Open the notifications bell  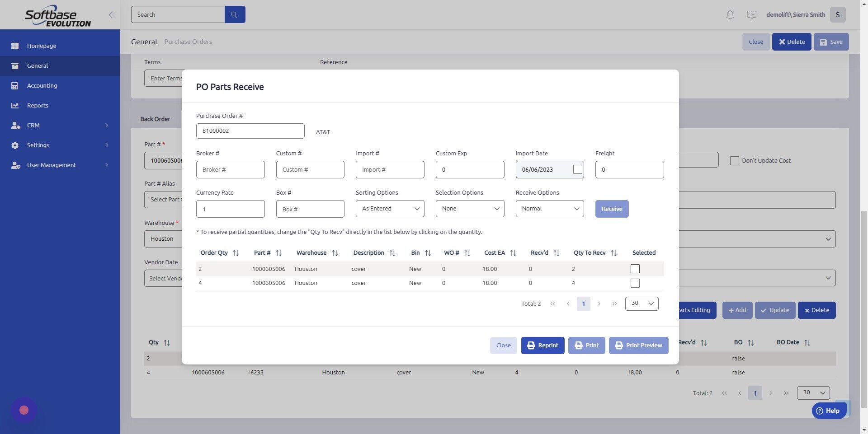[729, 14]
